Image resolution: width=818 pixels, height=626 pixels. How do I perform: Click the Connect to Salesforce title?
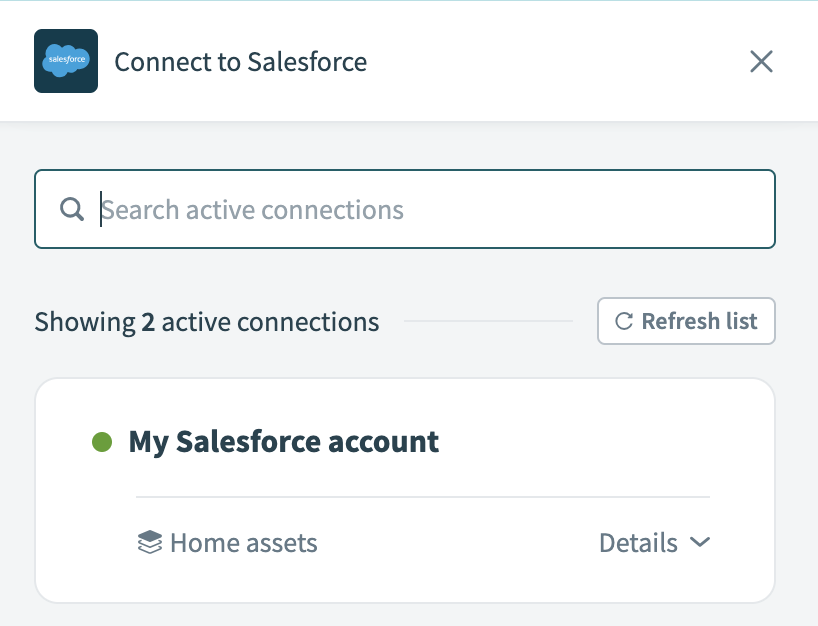tap(241, 62)
